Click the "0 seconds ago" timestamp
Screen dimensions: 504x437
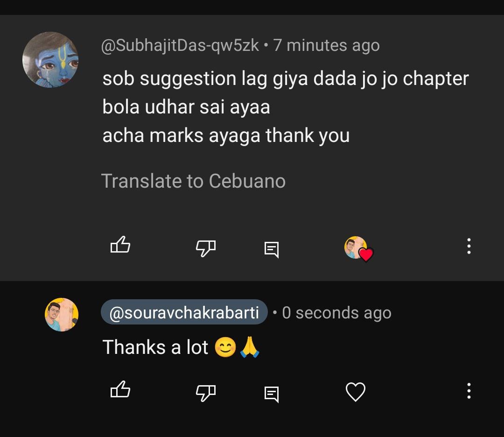coord(336,313)
